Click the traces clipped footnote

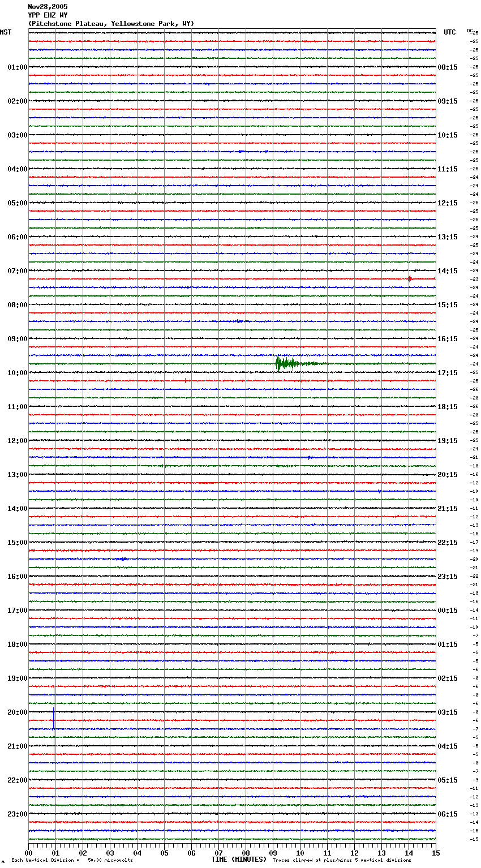click(342, 860)
